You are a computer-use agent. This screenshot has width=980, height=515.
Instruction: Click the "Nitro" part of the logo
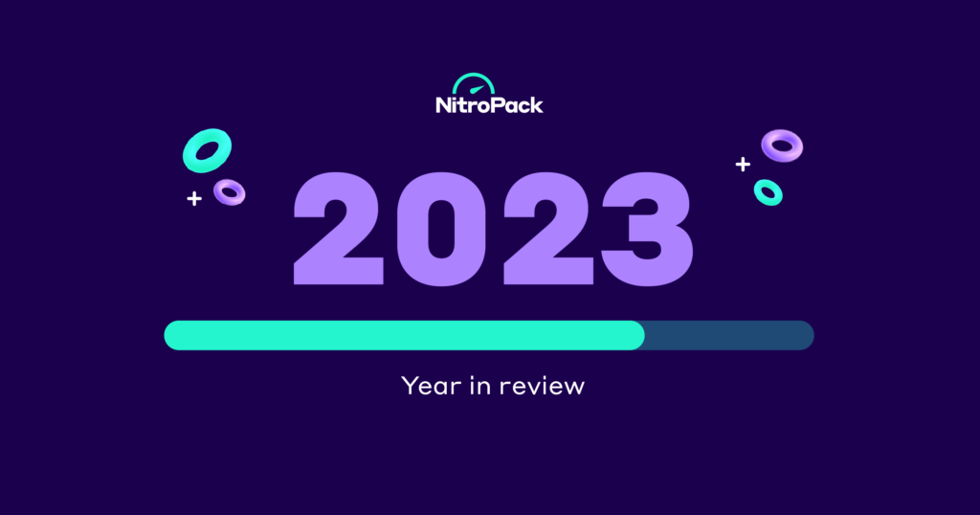coord(462,105)
